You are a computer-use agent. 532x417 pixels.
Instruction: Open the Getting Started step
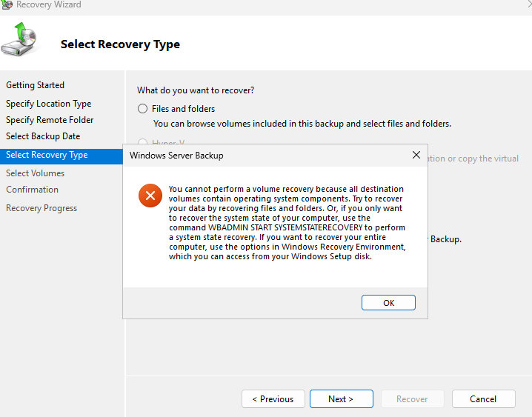click(x=35, y=84)
